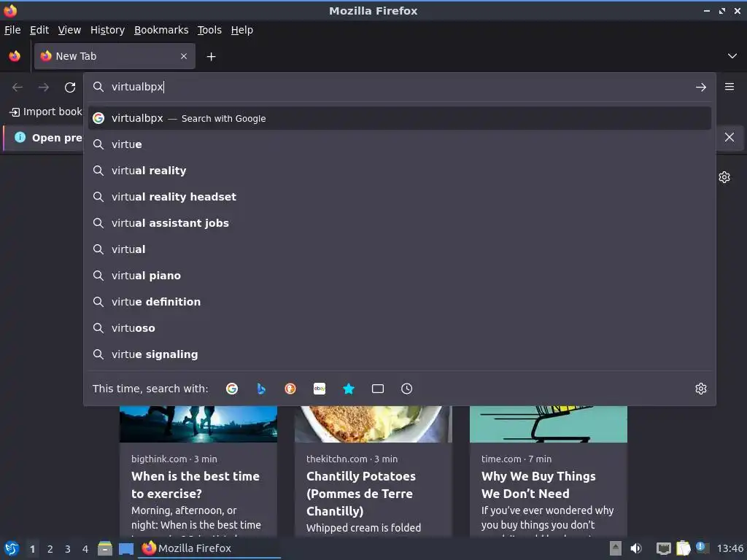
Task: Search this time with eBay icon
Action: 320,389
